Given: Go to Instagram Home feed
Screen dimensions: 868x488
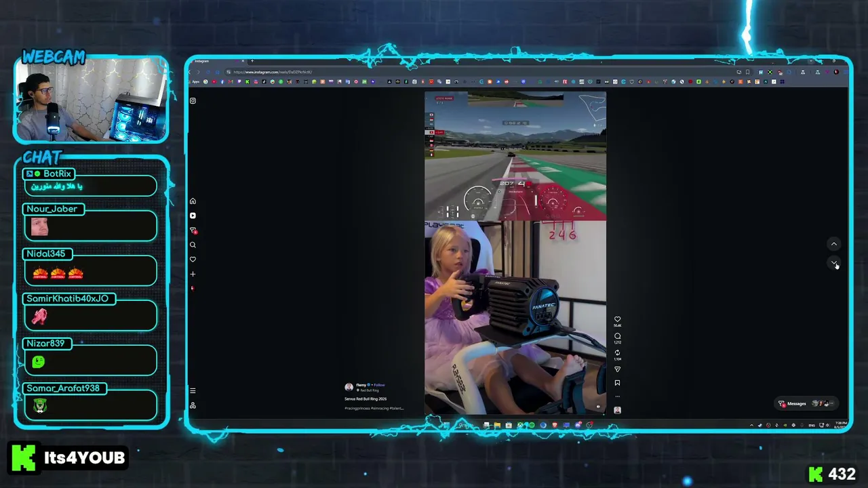Looking at the screenshot, I should click(193, 201).
